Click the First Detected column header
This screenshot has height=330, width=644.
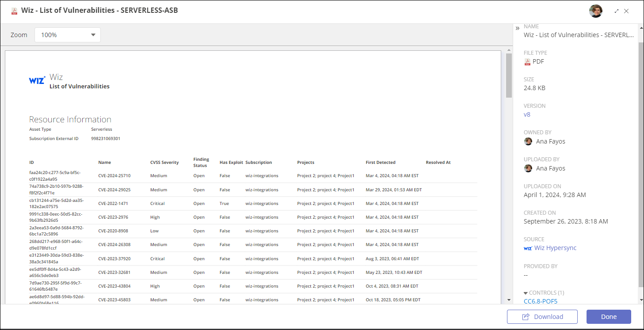click(381, 163)
